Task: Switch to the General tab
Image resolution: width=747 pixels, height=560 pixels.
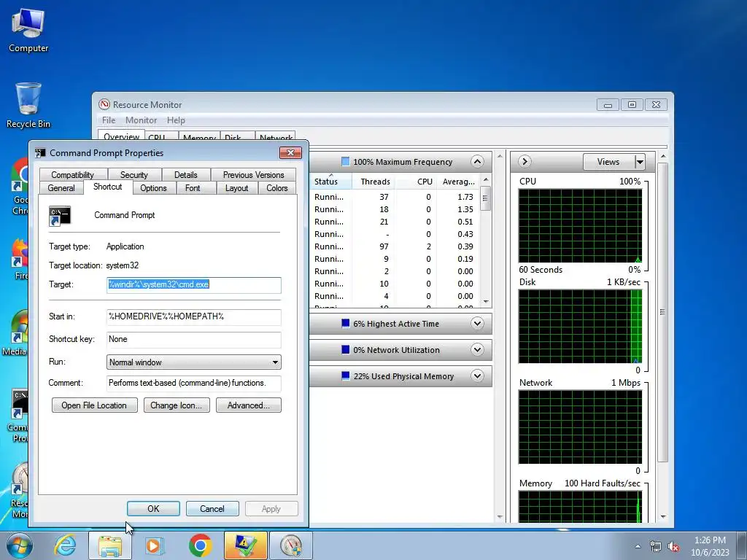Action: pos(61,187)
